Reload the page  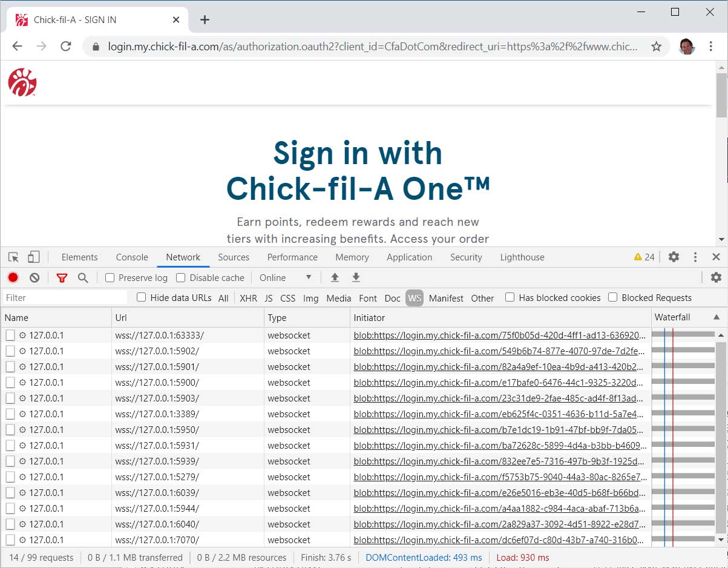(66, 47)
